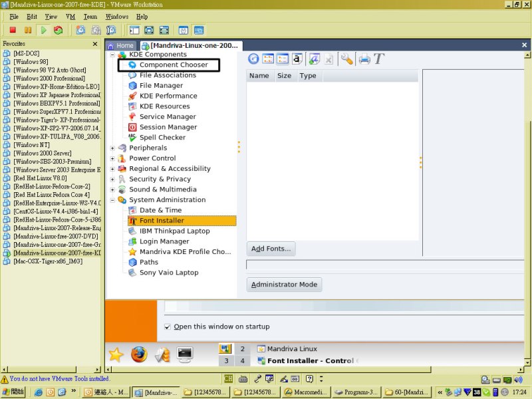The height and width of the screenshot is (399, 532).
Task: Open the Windows menu
Action: coord(117,17)
